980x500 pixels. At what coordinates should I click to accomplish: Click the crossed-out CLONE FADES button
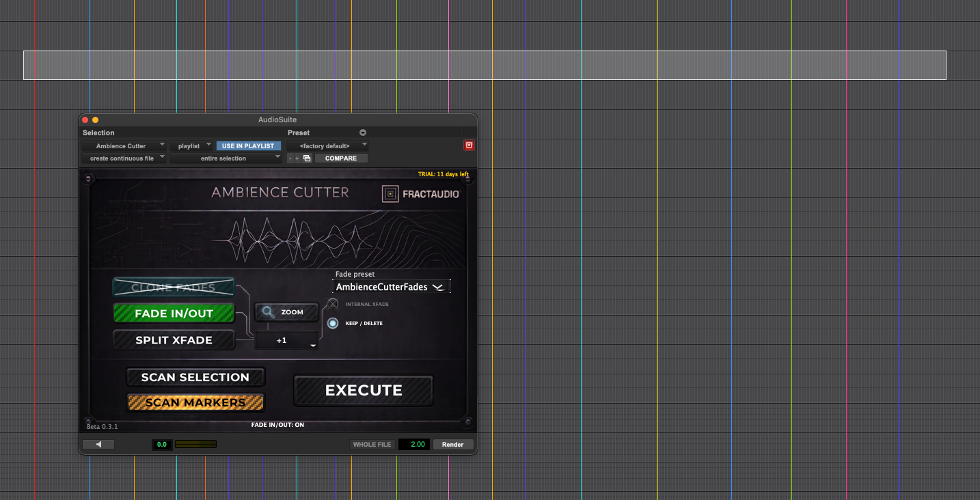pyautogui.click(x=174, y=288)
